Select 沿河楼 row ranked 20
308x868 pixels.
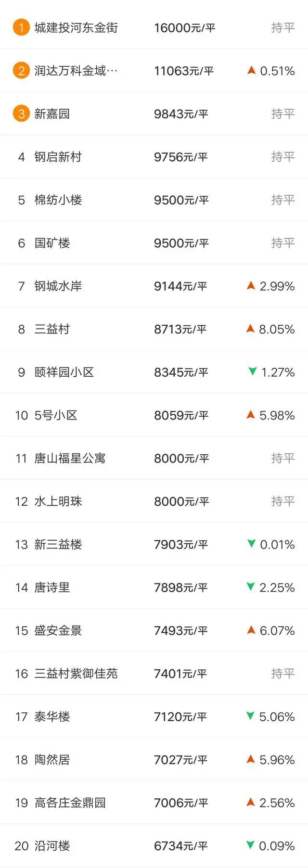[x=154, y=845]
